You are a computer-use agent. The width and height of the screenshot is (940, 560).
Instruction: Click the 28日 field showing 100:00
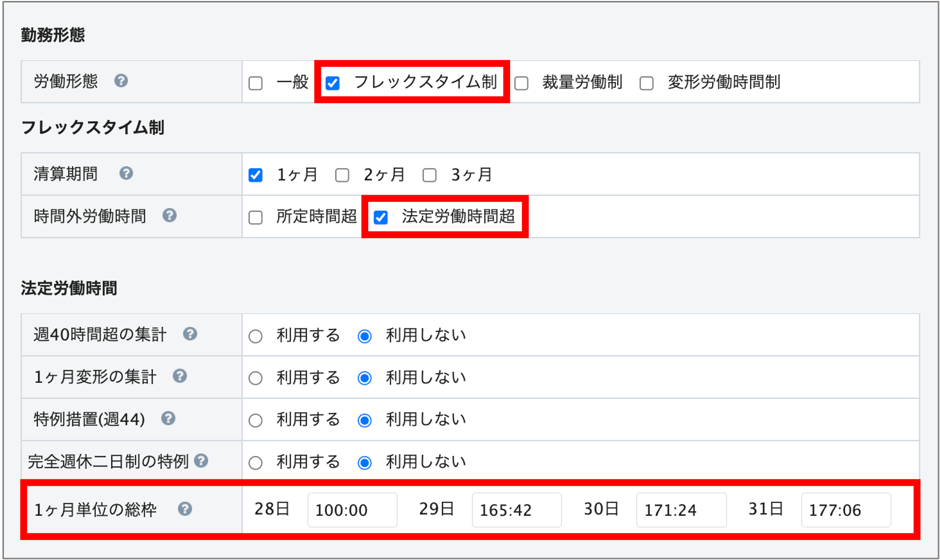(x=352, y=510)
